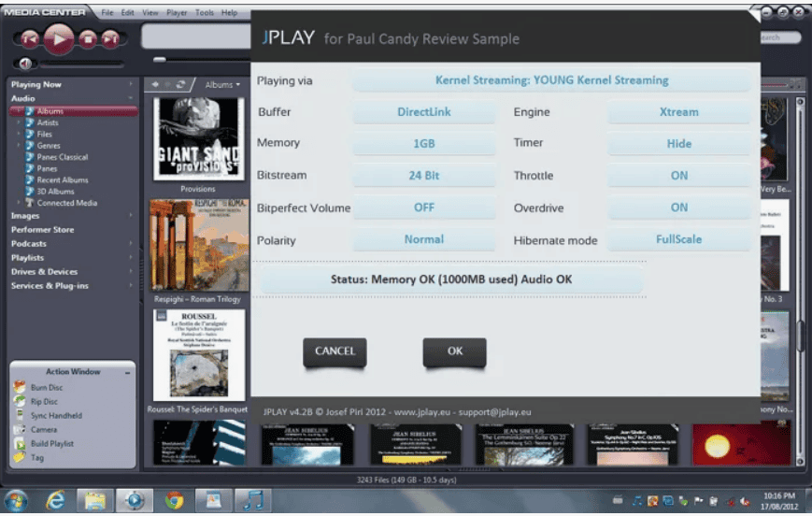Change the Playing via Kernel Streaming device
The height and width of the screenshot is (516, 812).
[551, 80]
